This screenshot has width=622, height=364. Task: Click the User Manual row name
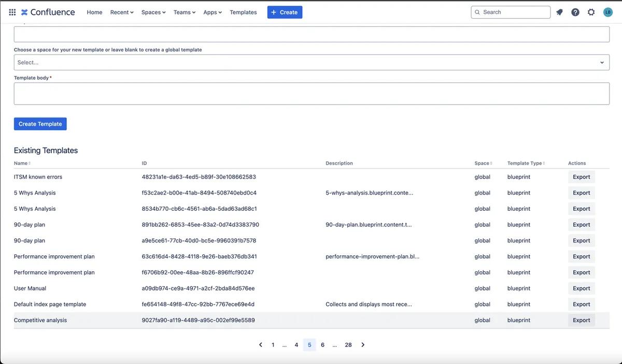(x=30, y=288)
